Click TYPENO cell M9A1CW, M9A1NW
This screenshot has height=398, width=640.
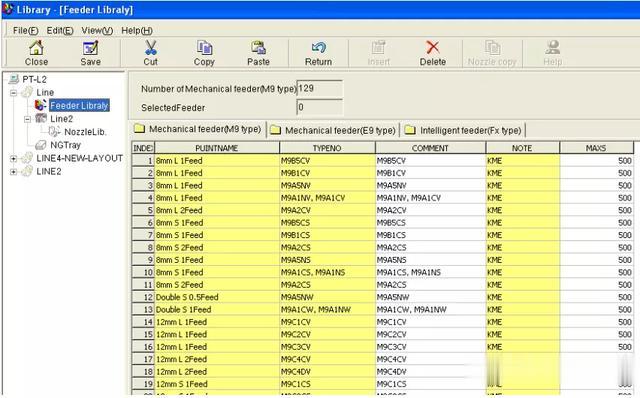tap(327, 309)
